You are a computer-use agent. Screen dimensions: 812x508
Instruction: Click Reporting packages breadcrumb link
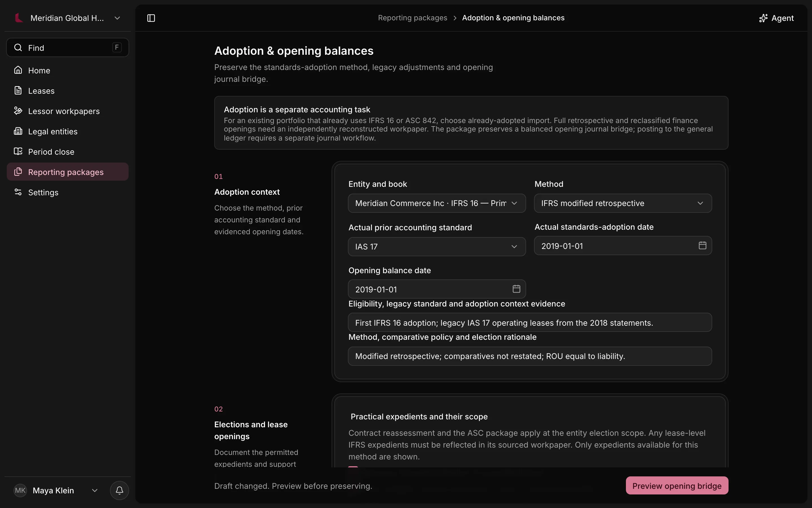[412, 18]
